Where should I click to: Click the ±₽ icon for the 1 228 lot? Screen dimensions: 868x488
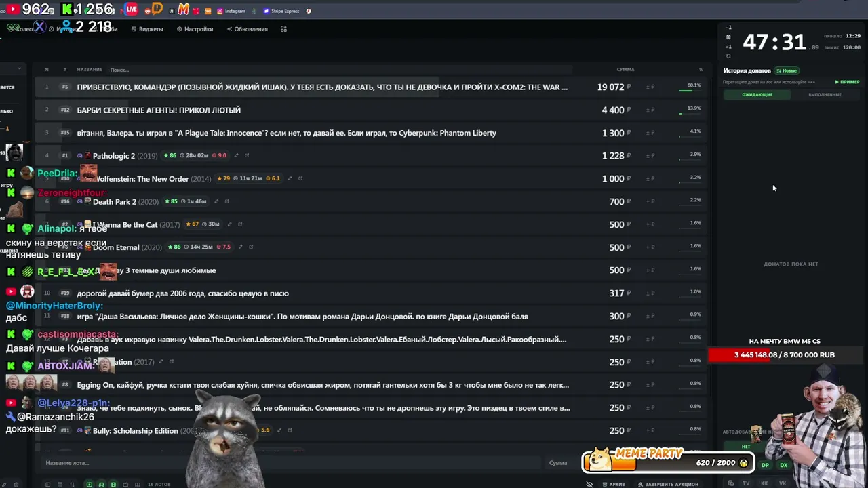[x=650, y=156]
